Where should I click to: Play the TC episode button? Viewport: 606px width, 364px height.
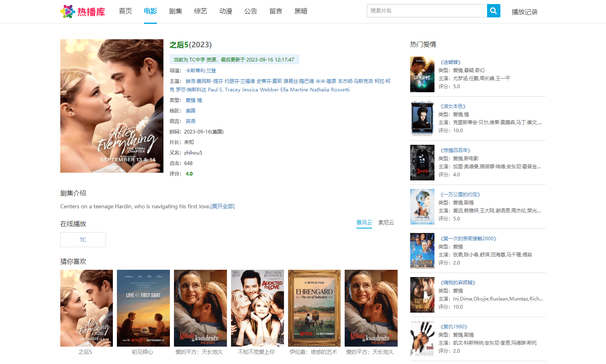coord(83,240)
